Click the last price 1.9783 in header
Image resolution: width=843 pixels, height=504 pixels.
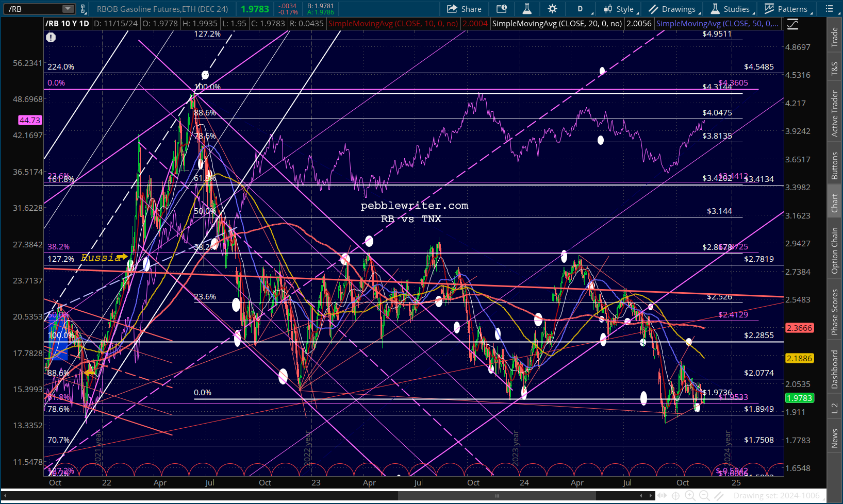click(255, 9)
